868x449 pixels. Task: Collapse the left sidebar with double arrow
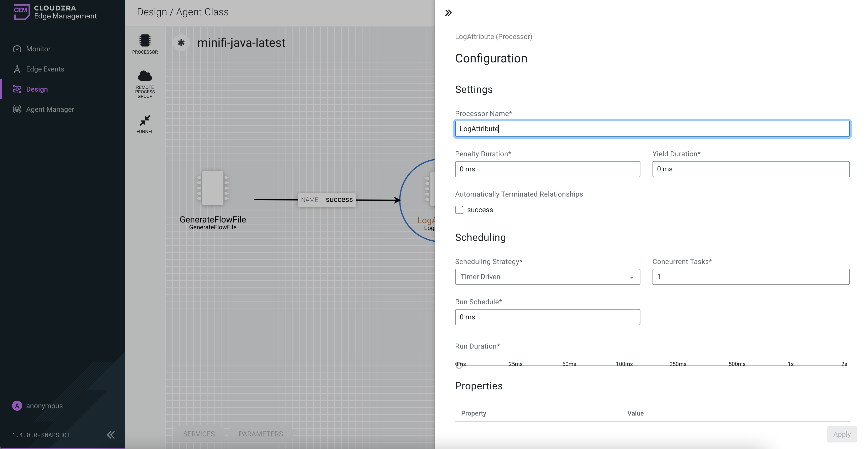[111, 435]
